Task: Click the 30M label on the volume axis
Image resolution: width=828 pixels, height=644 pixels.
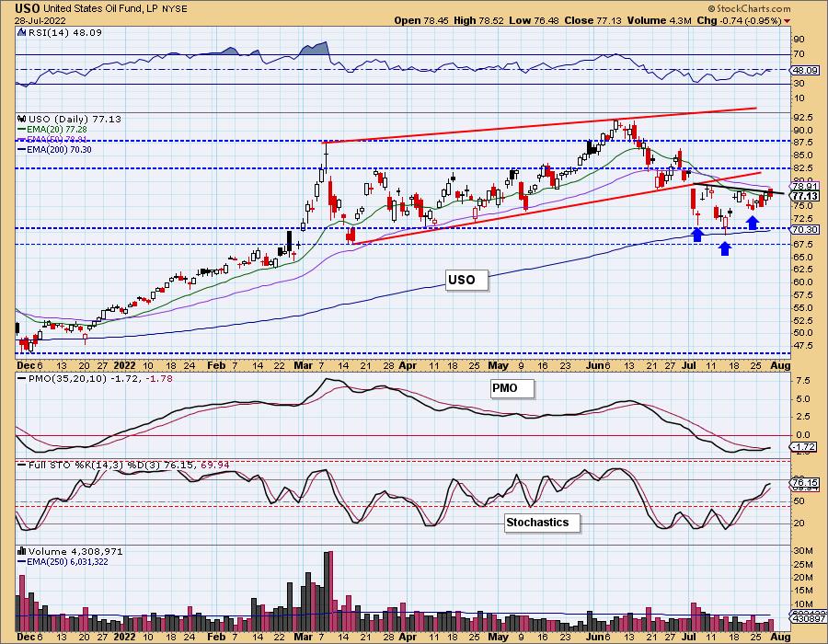Action: (x=803, y=550)
